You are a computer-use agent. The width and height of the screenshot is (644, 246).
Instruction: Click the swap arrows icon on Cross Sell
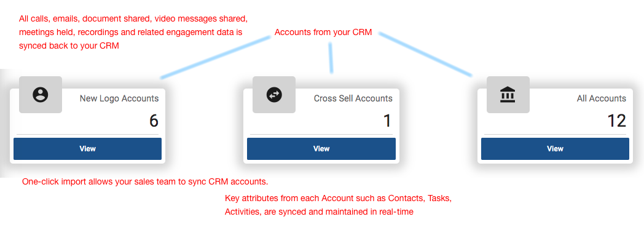[x=274, y=95]
